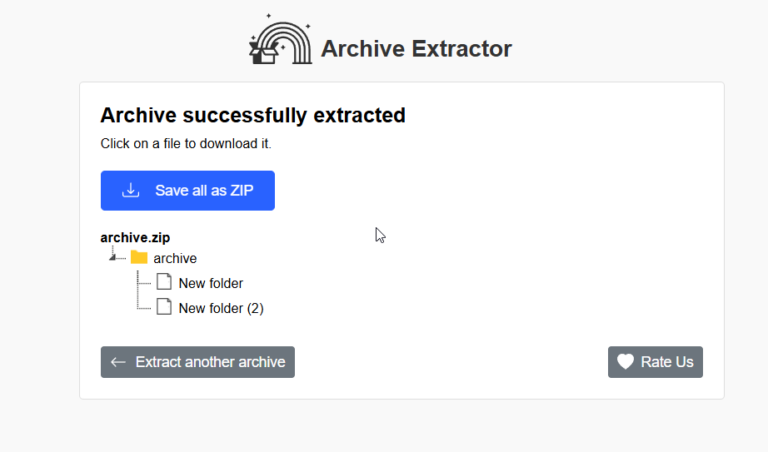Open the "Archive Extractor" title text
Screen dimensions: 768x452
(x=416, y=48)
